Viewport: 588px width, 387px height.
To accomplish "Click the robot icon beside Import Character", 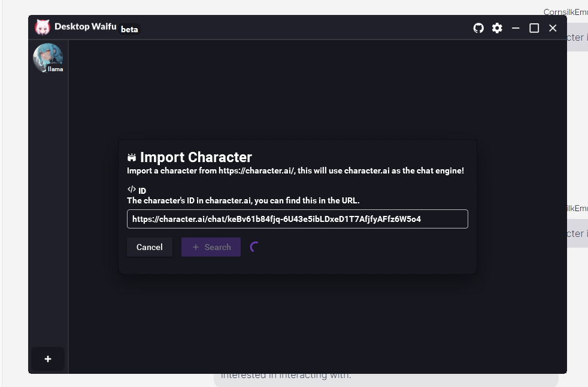I will click(x=132, y=157).
